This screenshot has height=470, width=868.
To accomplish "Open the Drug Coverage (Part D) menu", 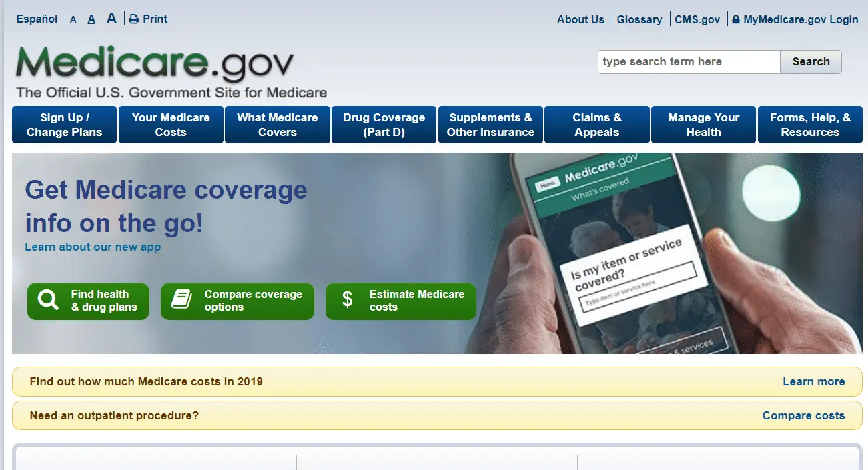I will click(384, 125).
